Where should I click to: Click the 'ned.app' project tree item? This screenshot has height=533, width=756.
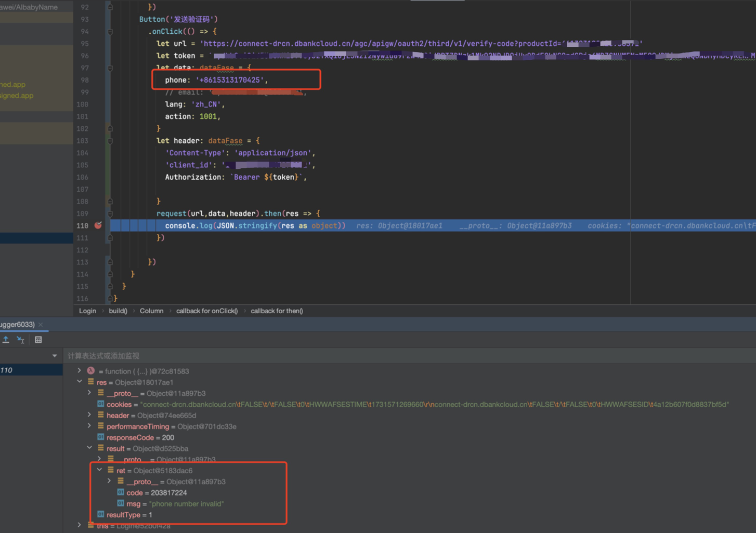point(12,84)
